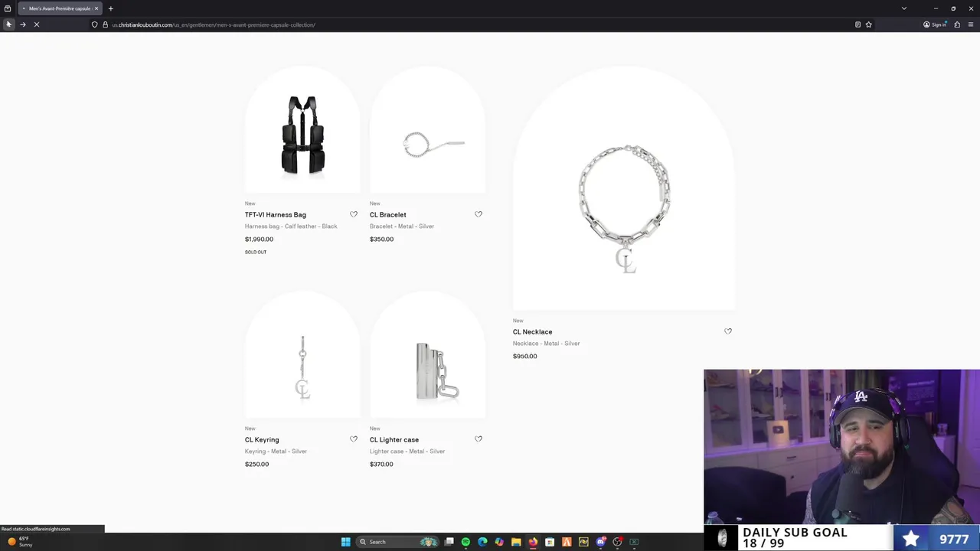Viewport: 980px width, 551px height.
Task: Open Firefox recent browsing panel icon
Action: point(8,8)
